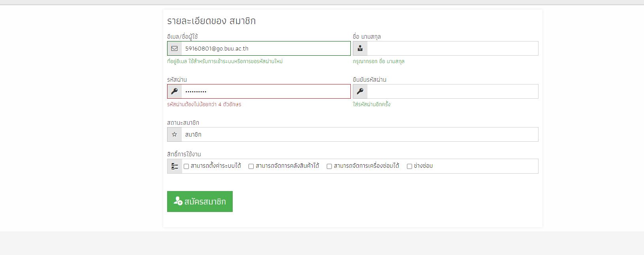The width and height of the screenshot is (644, 255).
Task: Select the รหัสผ่าน password field
Action: coord(266,92)
